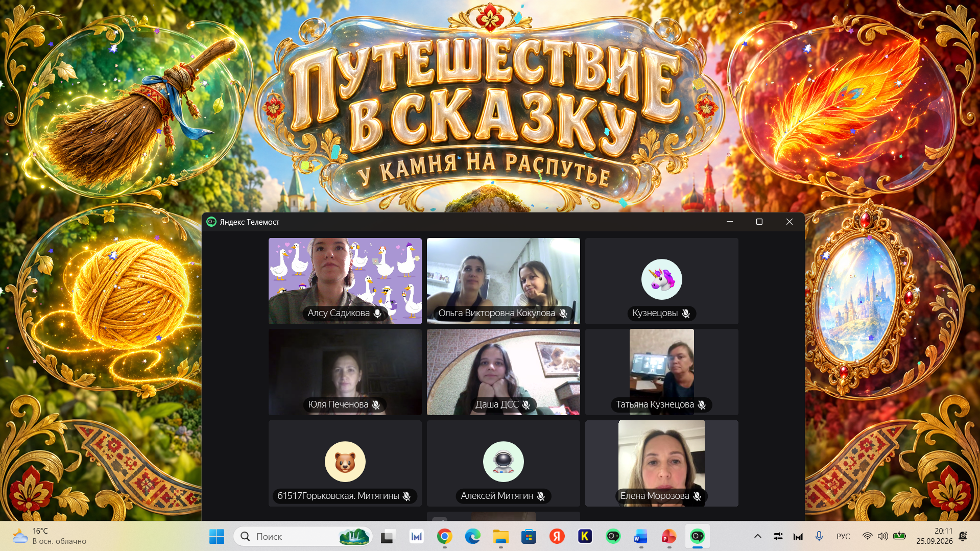Select Елена Морозова's video tile
The width and height of the screenshot is (980, 551).
coord(662,463)
